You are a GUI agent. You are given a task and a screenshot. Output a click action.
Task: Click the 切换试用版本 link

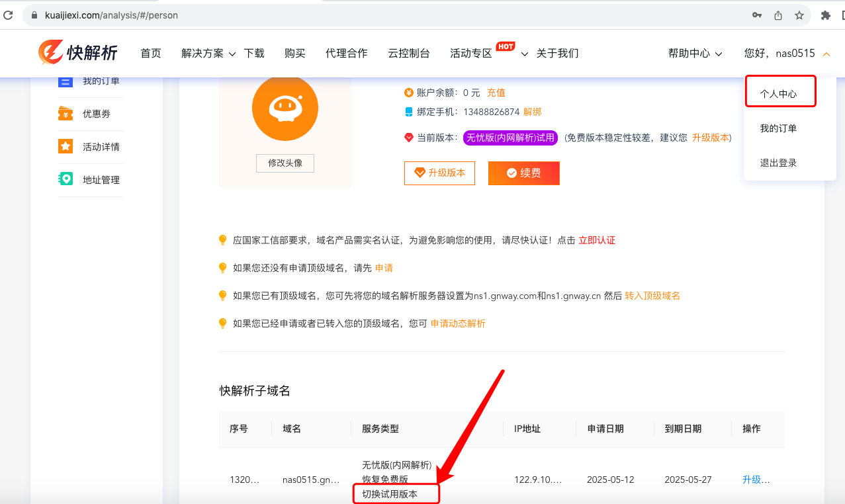(x=390, y=494)
